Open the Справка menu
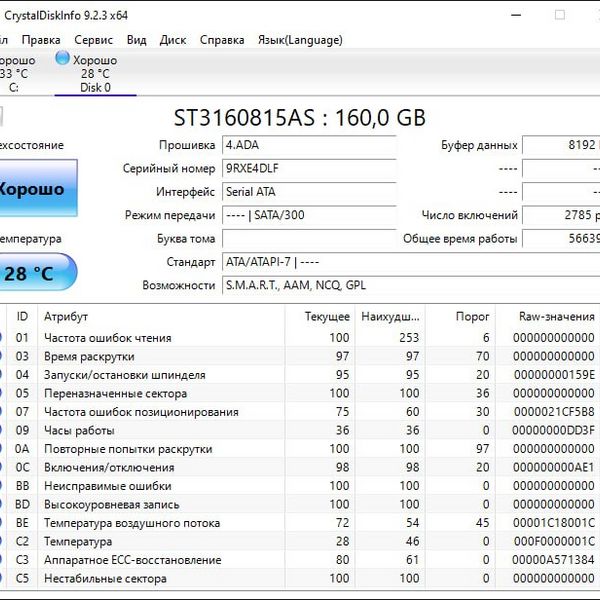The height and width of the screenshot is (600, 600). click(x=222, y=40)
